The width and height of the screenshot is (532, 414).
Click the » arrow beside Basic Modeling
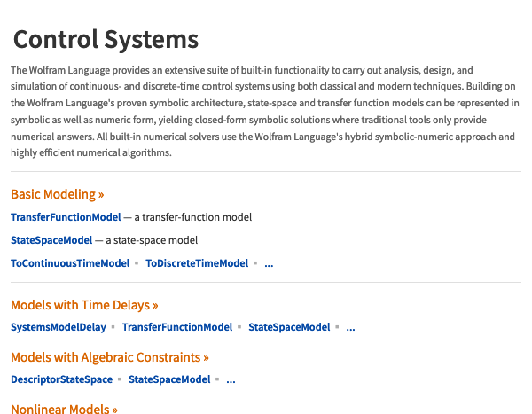(x=101, y=195)
